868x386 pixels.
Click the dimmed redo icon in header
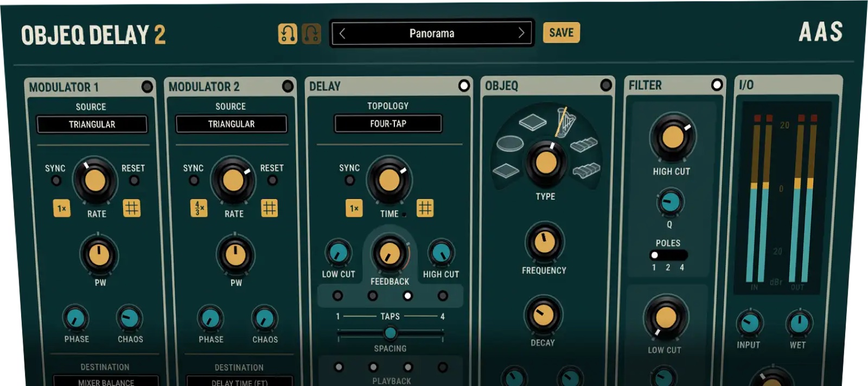[x=311, y=34]
